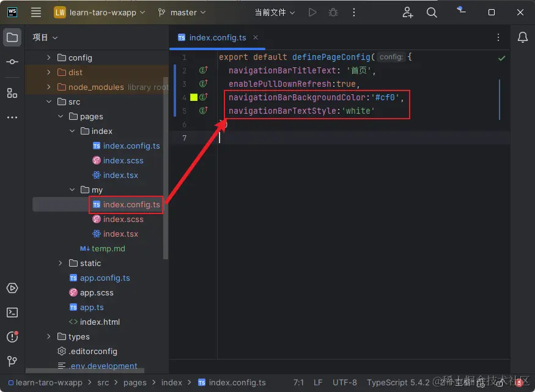Click learn-taro-wxapp breadcrumb in status bar
This screenshot has height=392, width=535.
point(45,382)
